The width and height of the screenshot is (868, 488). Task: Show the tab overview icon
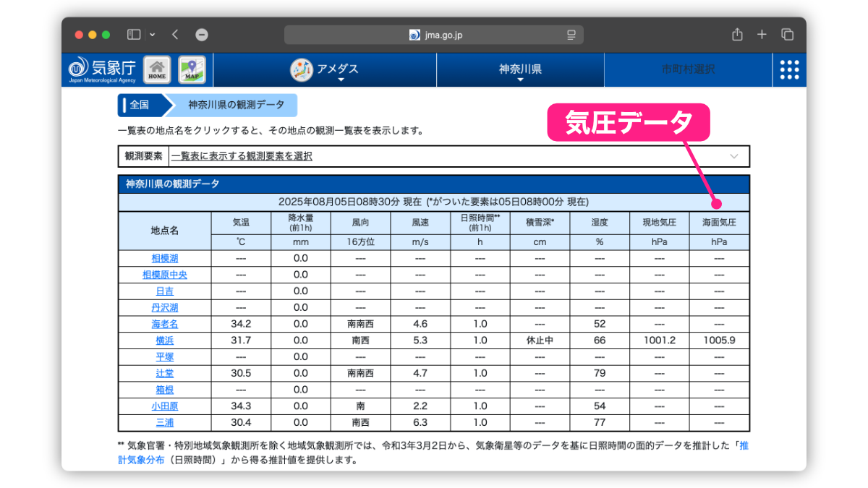coord(788,34)
